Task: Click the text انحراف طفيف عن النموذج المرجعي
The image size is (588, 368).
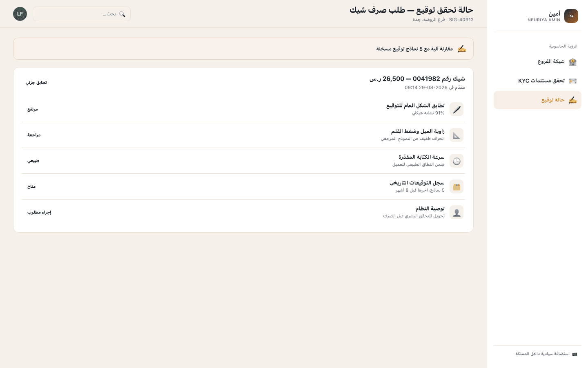Action: 413,139
